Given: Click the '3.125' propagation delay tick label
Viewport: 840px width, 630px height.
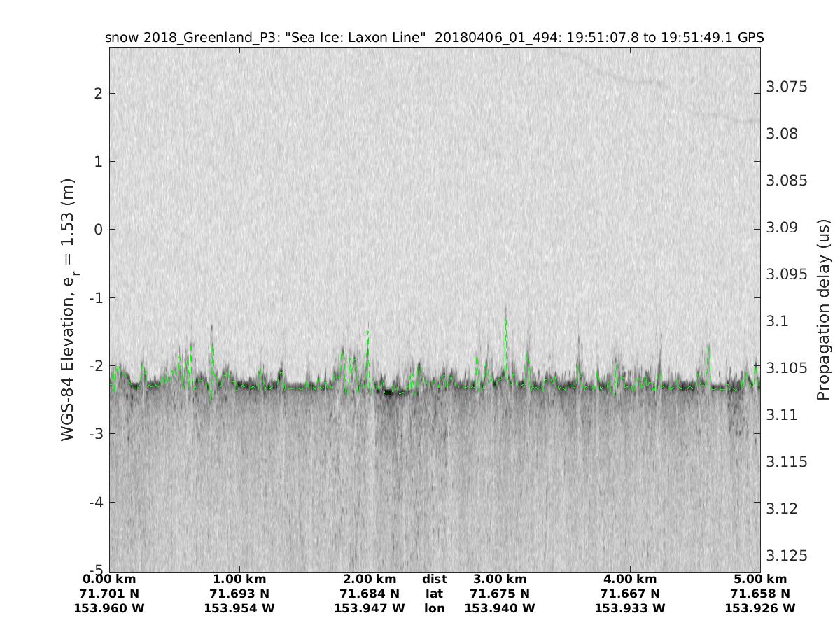Looking at the screenshot, I should coord(787,555).
